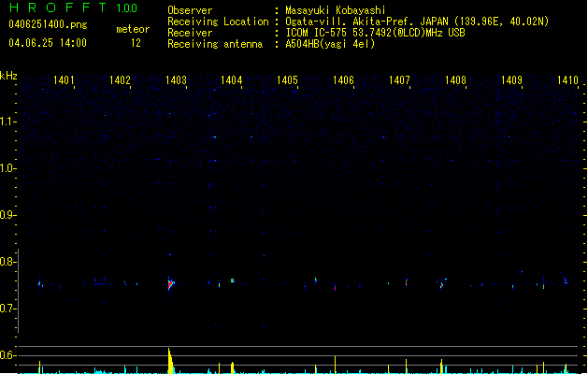This screenshot has width=588, height=374.
Task: Click the 0.7 kHz axis label
Action: [x=7, y=309]
